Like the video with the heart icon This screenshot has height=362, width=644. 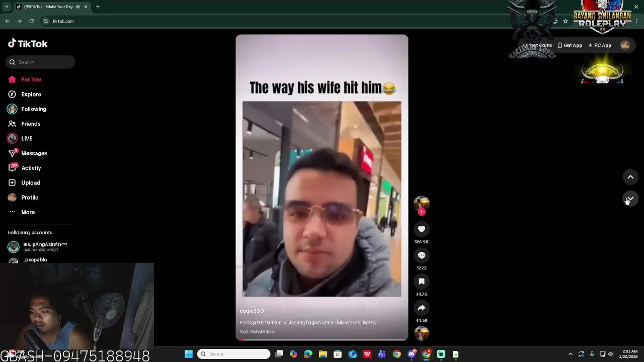pyautogui.click(x=422, y=229)
